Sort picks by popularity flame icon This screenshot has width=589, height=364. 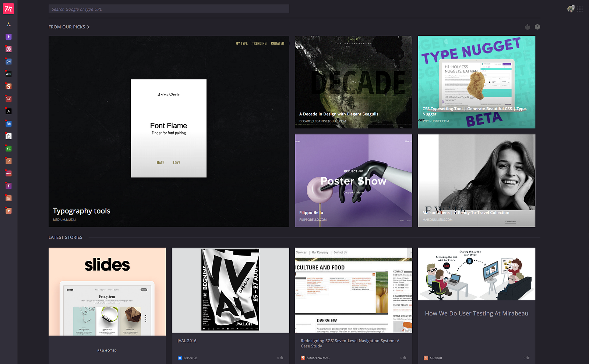(528, 27)
